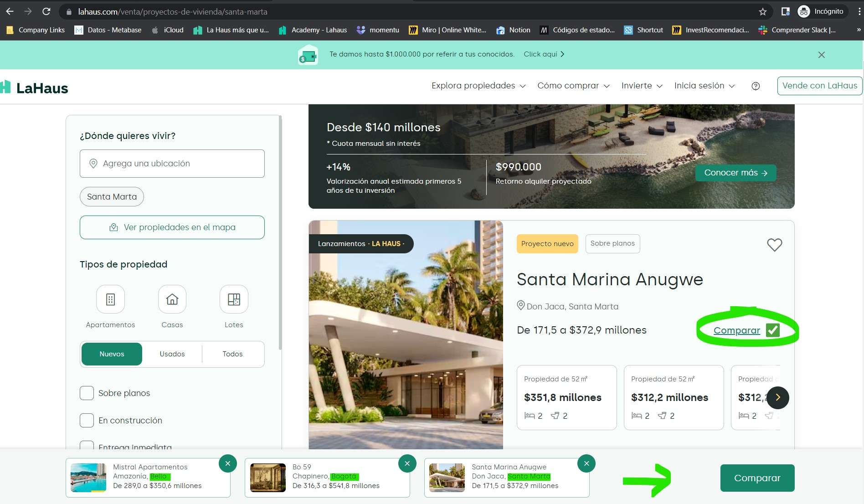Show next property unit with arrow
The height and width of the screenshot is (504, 864).
click(777, 397)
